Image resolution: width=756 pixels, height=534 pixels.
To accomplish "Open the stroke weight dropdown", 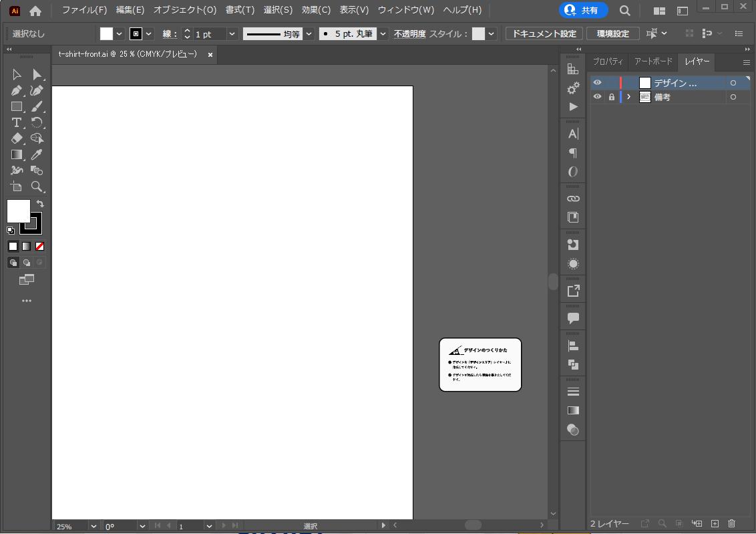I will tap(232, 34).
